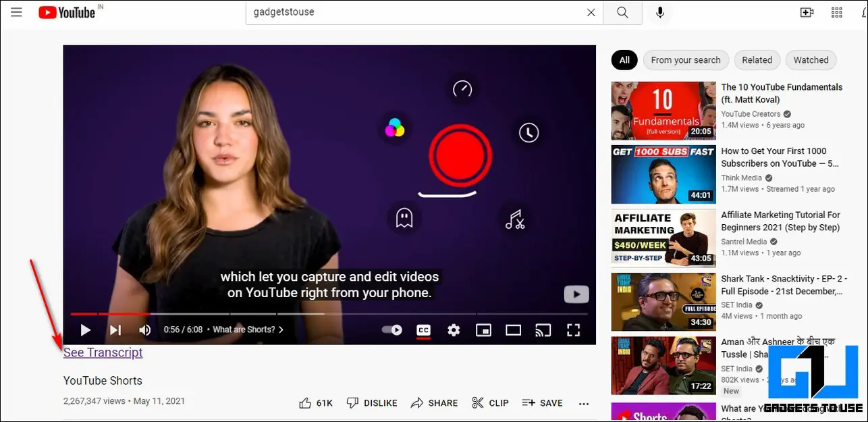Toggle the autoplay switch
The image size is (868, 422).
click(x=392, y=330)
